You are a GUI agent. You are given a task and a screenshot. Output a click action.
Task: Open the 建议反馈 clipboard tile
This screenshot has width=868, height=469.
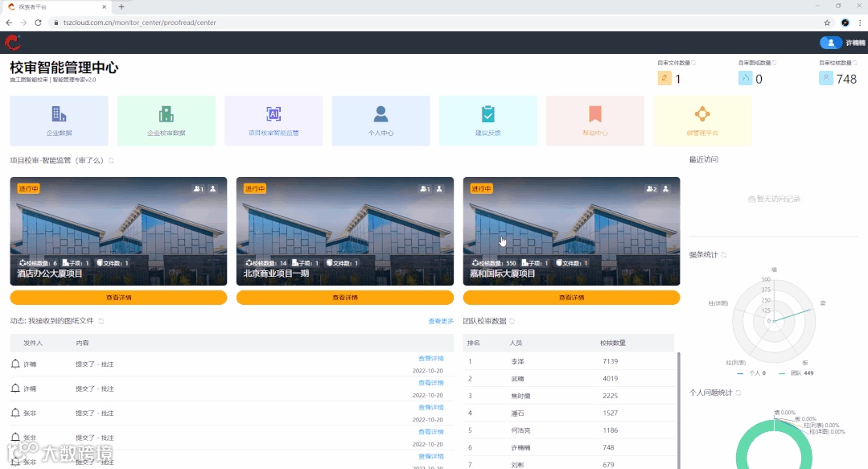(x=487, y=121)
